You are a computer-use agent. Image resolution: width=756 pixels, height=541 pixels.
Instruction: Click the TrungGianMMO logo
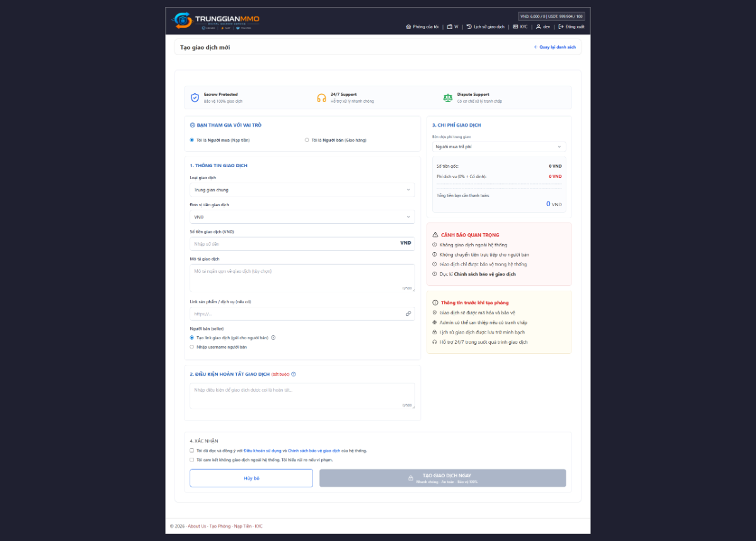coord(217,21)
